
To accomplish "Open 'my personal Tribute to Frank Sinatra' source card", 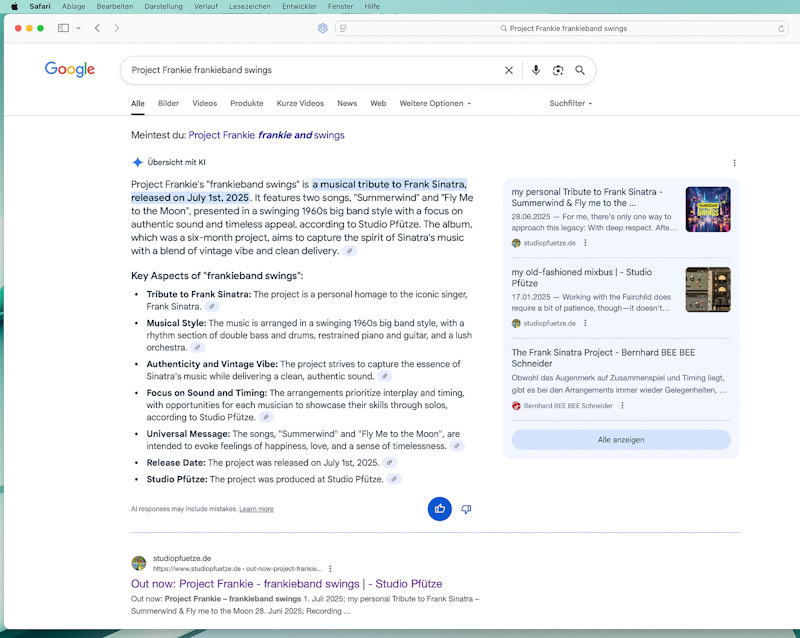I will point(587,197).
